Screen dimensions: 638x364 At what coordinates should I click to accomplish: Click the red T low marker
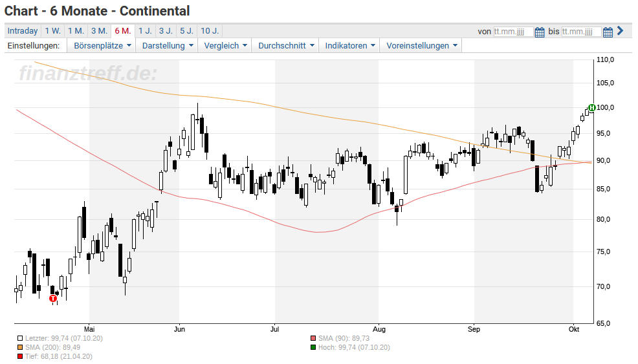(x=53, y=299)
